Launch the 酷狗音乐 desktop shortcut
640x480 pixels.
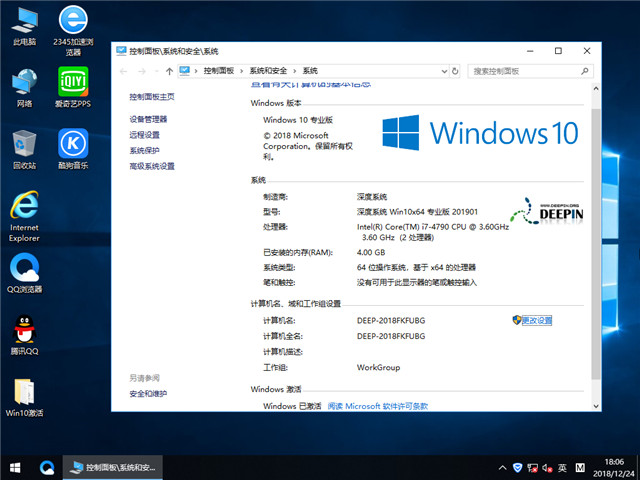pos(73,149)
